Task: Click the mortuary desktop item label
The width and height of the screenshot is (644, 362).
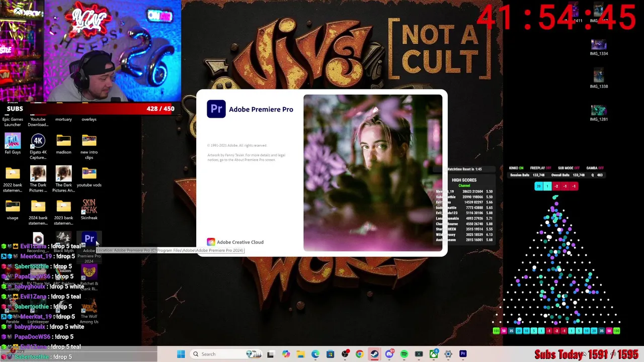Action: pyautogui.click(x=63, y=119)
